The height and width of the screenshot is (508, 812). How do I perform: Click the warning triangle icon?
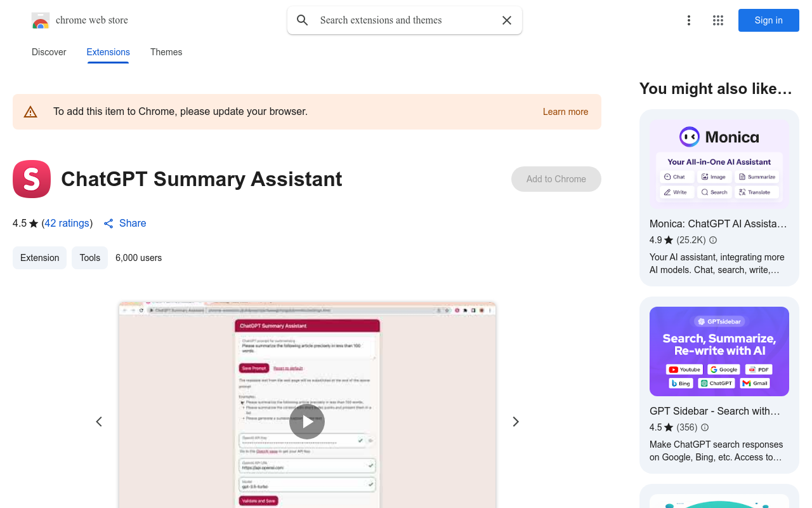click(x=30, y=112)
